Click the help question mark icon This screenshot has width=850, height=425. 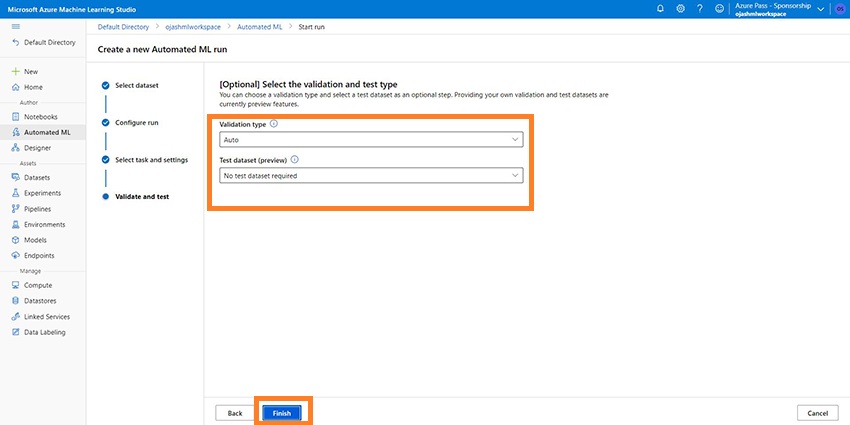(x=700, y=8)
